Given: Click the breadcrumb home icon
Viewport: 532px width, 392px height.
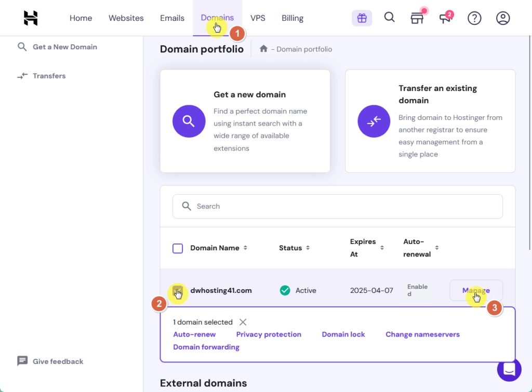Looking at the screenshot, I should 263,49.
